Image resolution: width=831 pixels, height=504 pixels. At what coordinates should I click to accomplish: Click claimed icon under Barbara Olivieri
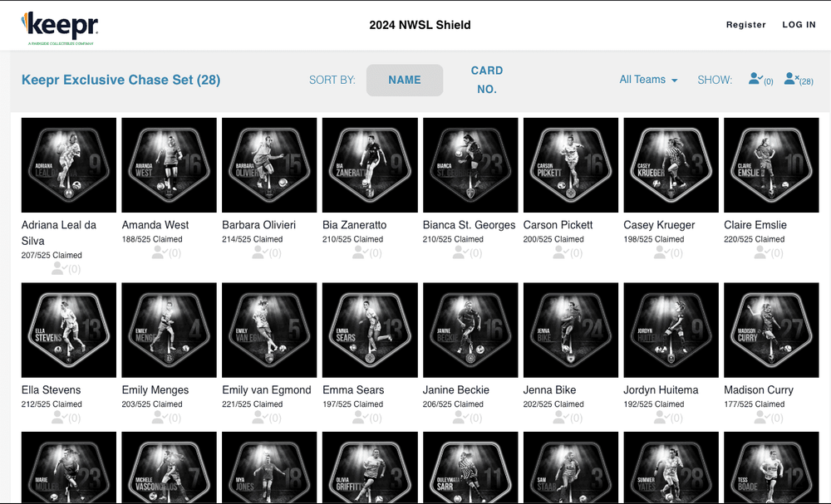266,253
